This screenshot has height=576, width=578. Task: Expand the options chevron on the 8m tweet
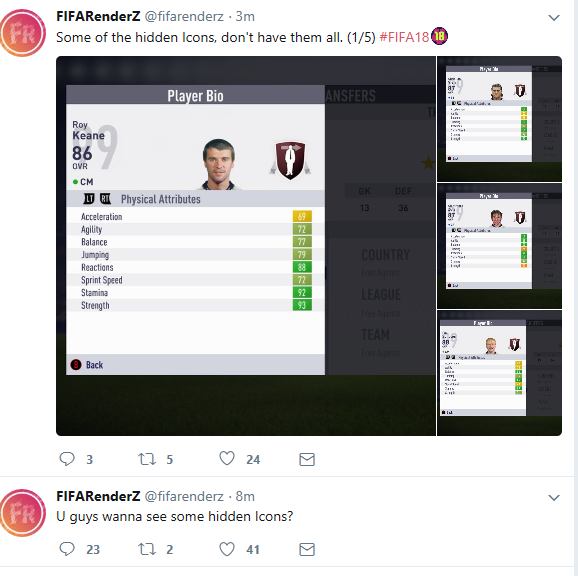point(554,498)
